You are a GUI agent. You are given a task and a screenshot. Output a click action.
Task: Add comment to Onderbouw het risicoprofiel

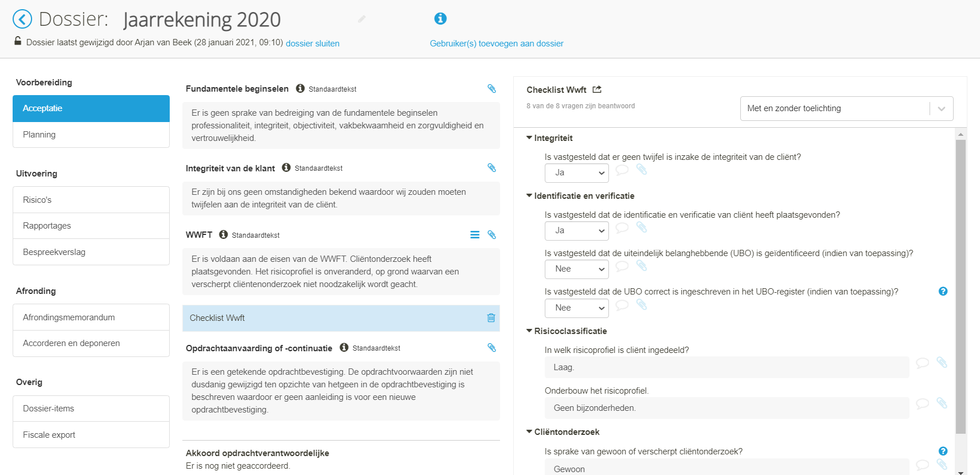tap(923, 403)
